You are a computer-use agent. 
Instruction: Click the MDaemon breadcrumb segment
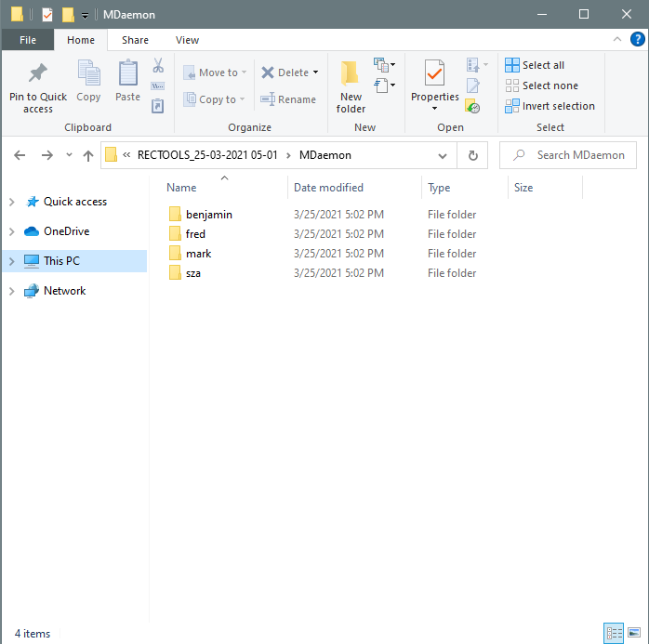pos(324,155)
